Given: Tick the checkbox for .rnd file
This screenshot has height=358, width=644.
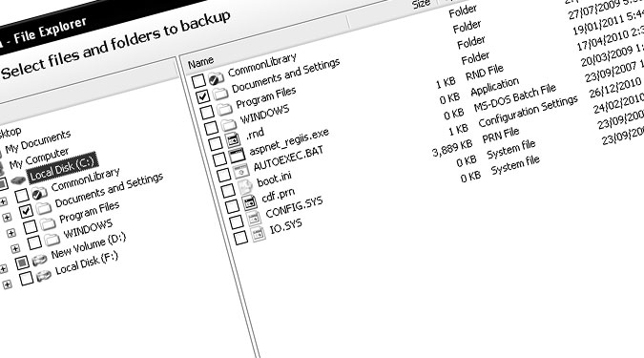Looking at the screenshot, I should tap(215, 143).
